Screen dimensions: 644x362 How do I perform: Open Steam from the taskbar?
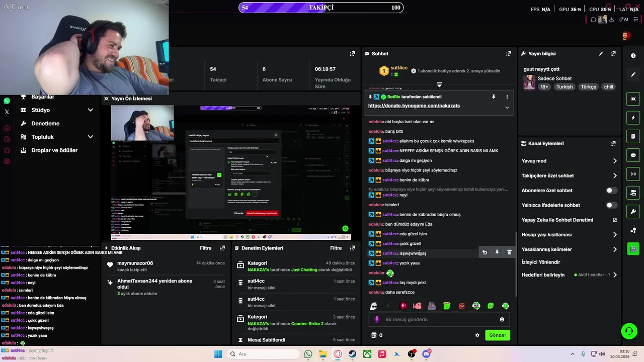pos(352,354)
